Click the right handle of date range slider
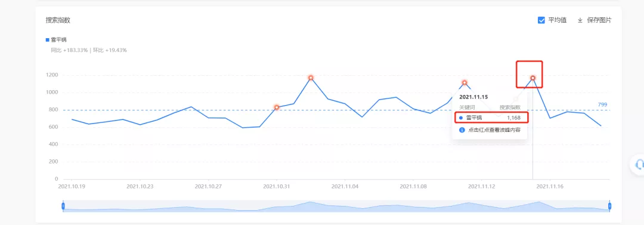Image resolution: width=644 pixels, height=225 pixels. pos(609,206)
